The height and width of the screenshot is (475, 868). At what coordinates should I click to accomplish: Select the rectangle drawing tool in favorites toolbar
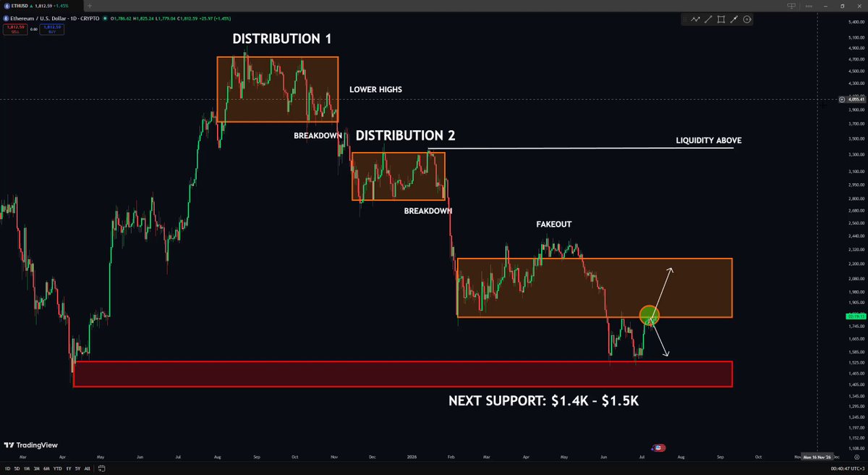[721, 20]
